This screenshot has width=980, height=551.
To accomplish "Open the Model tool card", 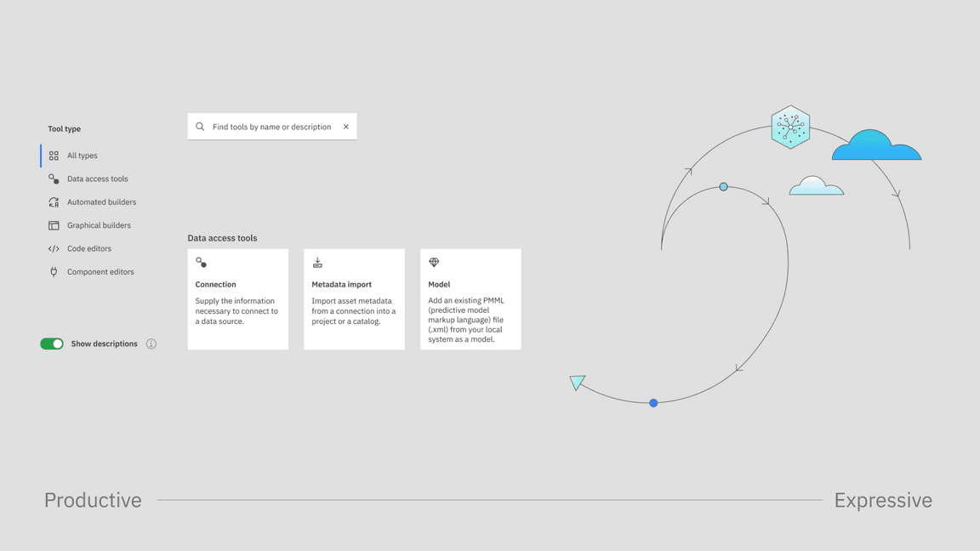I will point(470,299).
